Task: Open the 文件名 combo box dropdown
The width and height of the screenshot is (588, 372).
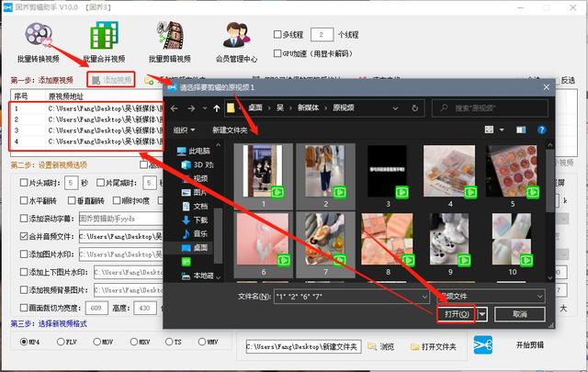Action: coord(424,297)
